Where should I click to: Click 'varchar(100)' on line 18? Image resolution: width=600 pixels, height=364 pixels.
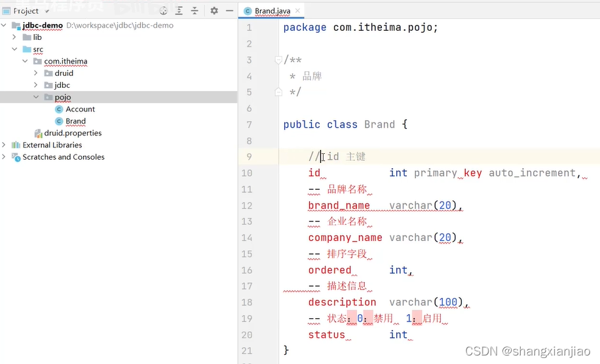pyautogui.click(x=426, y=302)
